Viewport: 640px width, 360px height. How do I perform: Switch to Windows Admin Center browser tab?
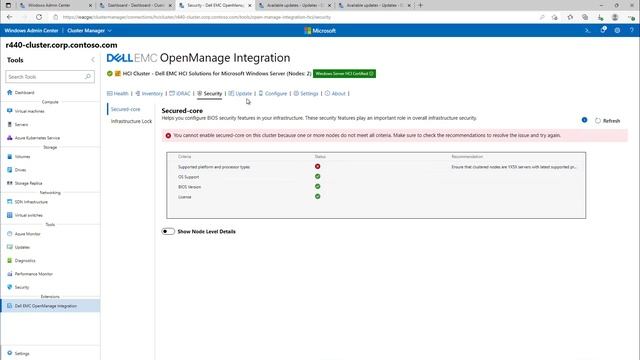(x=55, y=5)
